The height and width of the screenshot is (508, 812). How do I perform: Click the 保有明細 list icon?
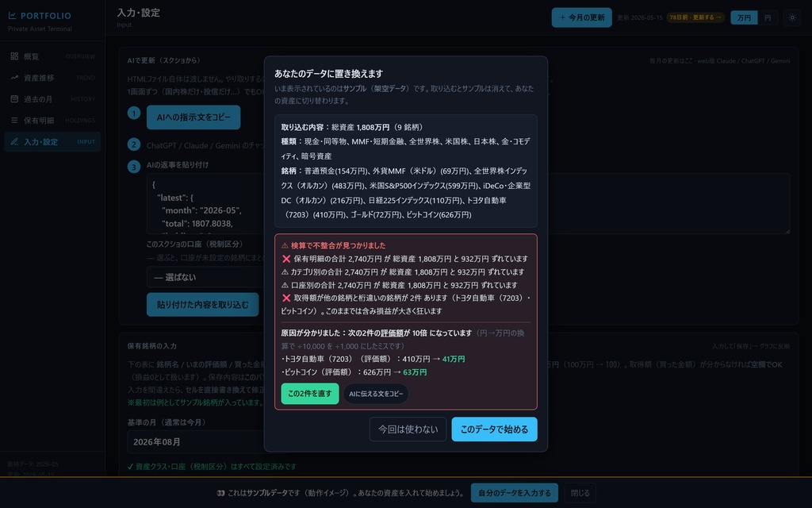coord(14,121)
